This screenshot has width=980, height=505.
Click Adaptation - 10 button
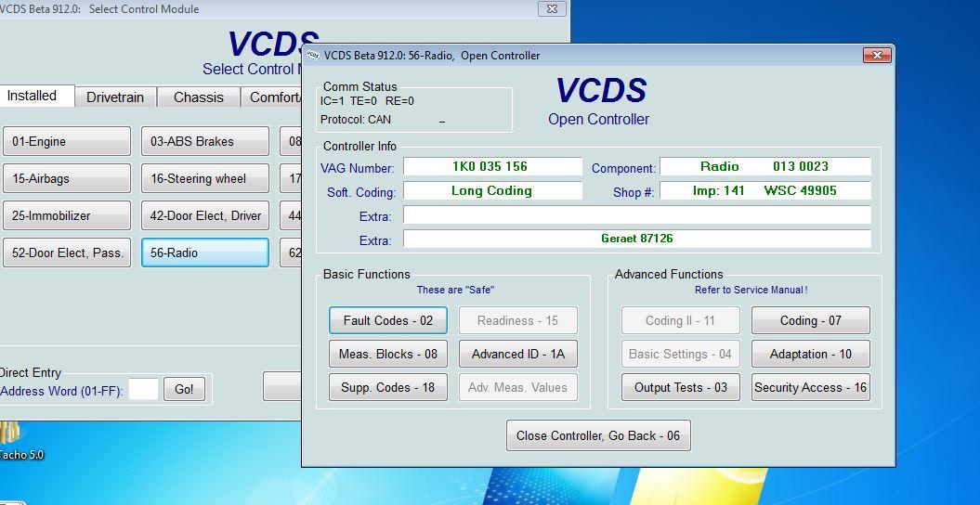click(810, 354)
